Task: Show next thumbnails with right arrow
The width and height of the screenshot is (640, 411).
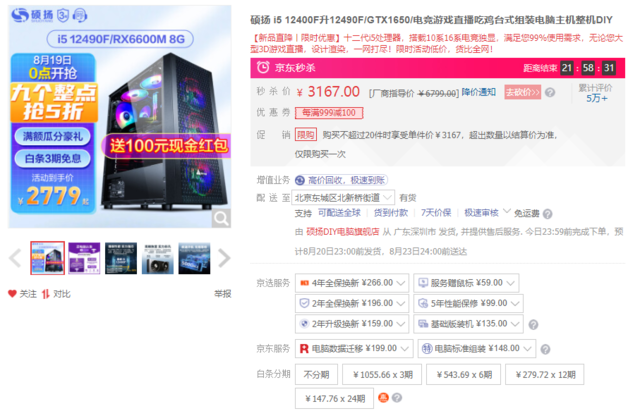Action: point(224,258)
